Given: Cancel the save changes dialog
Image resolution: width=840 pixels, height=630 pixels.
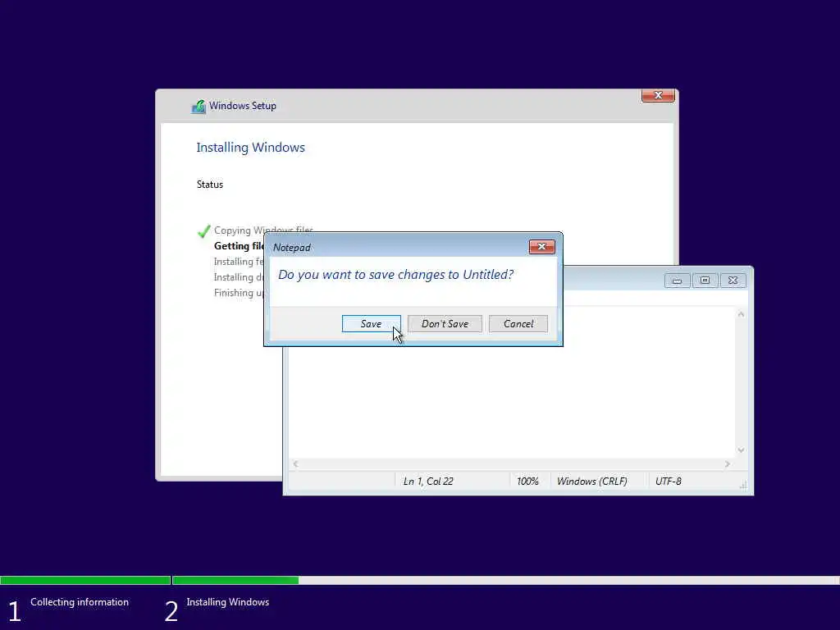Looking at the screenshot, I should 518,323.
